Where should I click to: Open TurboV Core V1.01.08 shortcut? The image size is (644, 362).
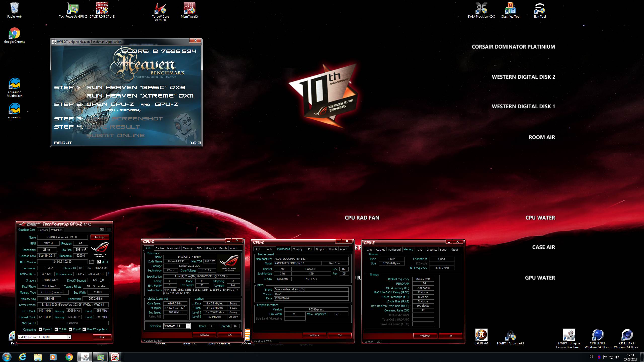[160, 12]
